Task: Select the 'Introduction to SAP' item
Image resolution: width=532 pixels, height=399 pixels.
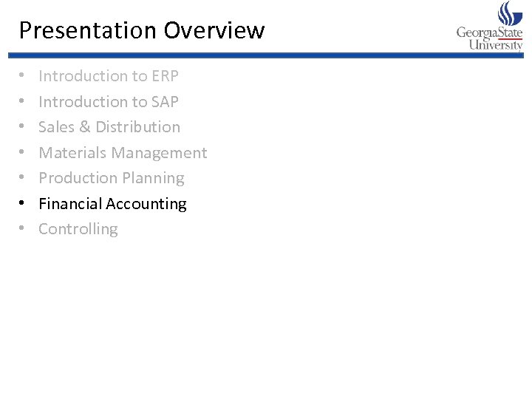Action: click(109, 102)
